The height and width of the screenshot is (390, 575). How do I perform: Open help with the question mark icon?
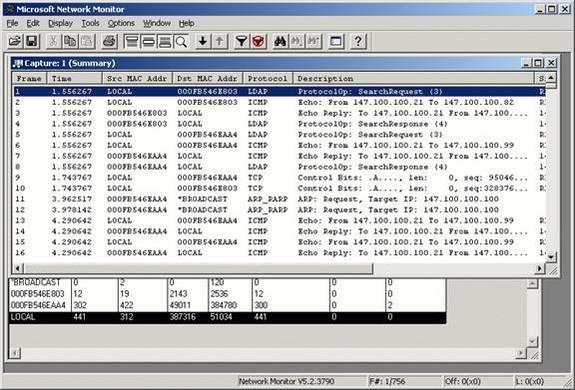358,41
